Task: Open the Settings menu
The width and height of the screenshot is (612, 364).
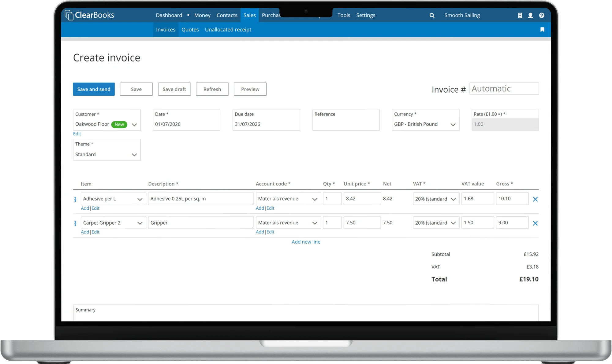Action: click(x=366, y=15)
